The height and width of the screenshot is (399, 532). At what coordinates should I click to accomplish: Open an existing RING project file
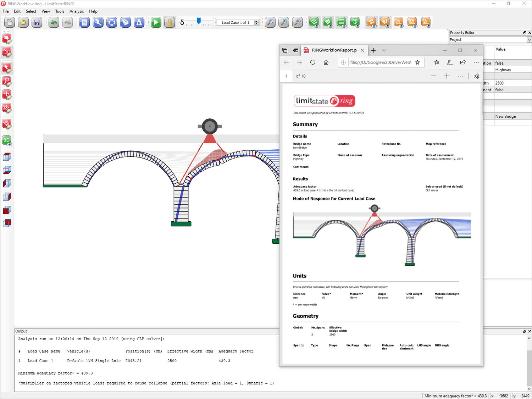pos(23,22)
